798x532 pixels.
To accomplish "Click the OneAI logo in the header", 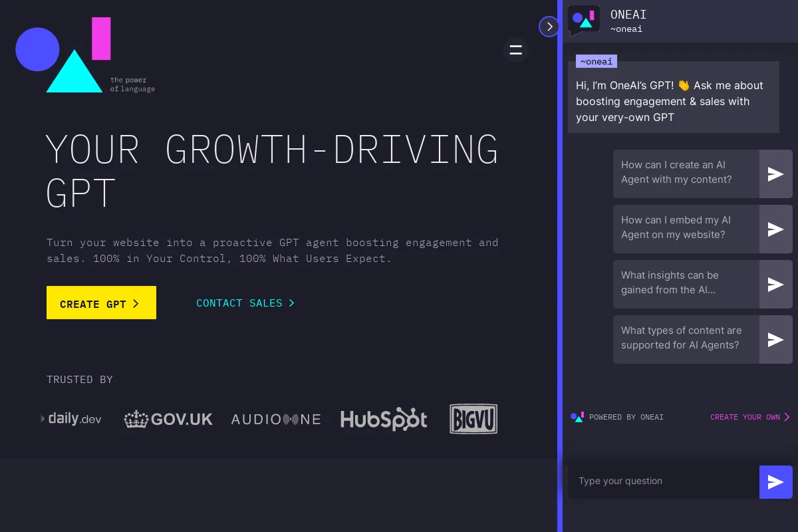I will (84, 55).
